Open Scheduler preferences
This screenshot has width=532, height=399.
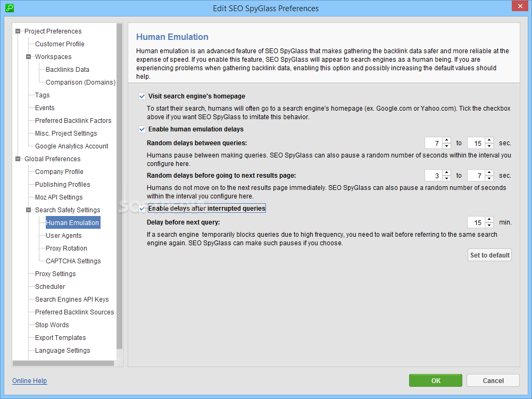point(50,287)
